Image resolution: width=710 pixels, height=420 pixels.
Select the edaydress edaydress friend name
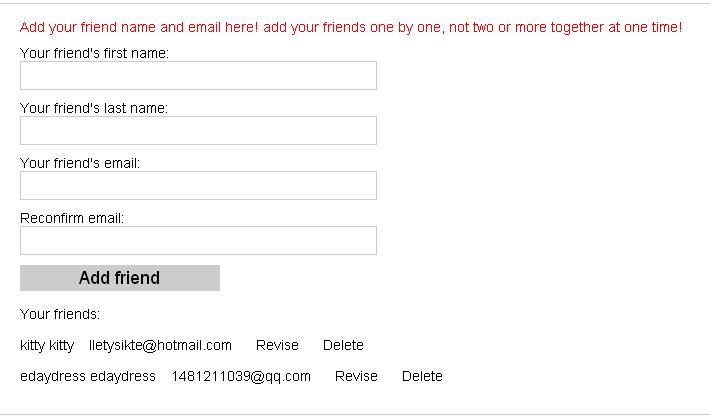[x=88, y=376]
